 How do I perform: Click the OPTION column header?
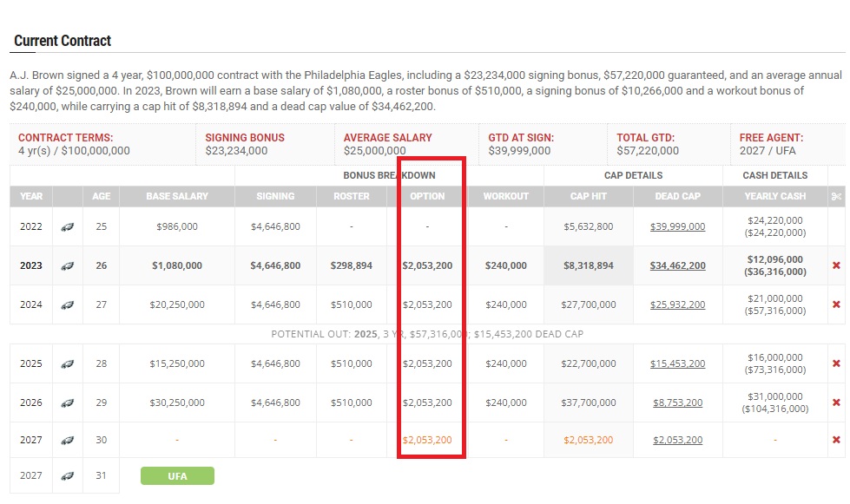click(427, 196)
